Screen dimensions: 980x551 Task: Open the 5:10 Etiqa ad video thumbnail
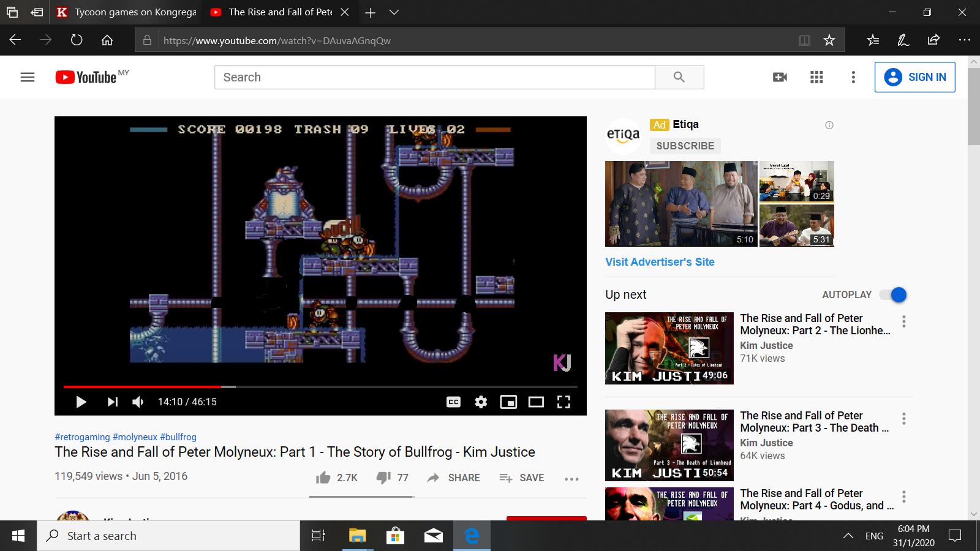point(681,204)
